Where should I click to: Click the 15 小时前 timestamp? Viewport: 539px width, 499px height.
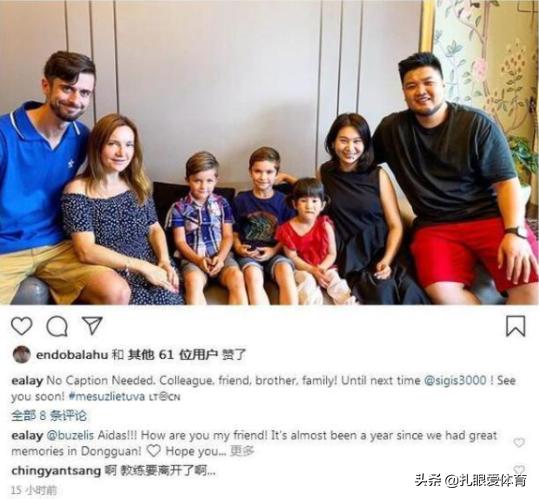tap(34, 489)
